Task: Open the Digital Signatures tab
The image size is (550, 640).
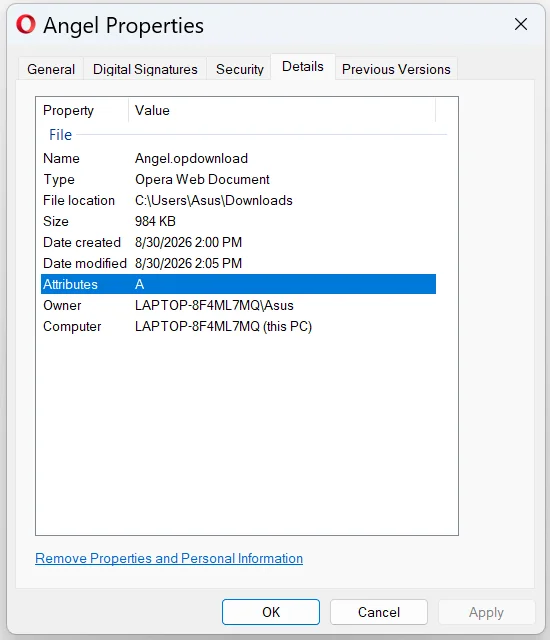Action: coord(145,69)
